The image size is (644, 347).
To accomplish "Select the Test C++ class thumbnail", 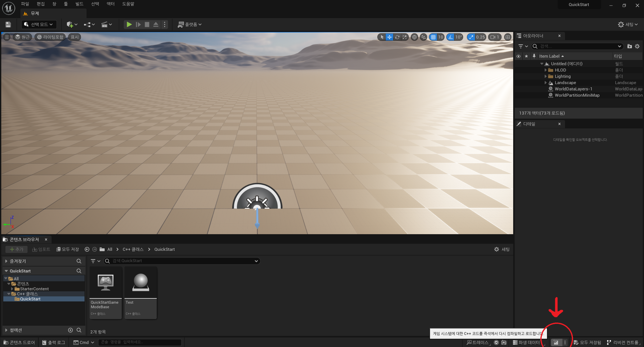I will 141,292.
